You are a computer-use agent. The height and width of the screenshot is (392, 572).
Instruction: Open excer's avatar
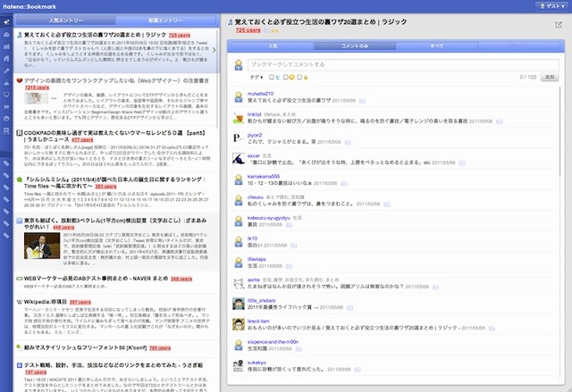click(239, 159)
